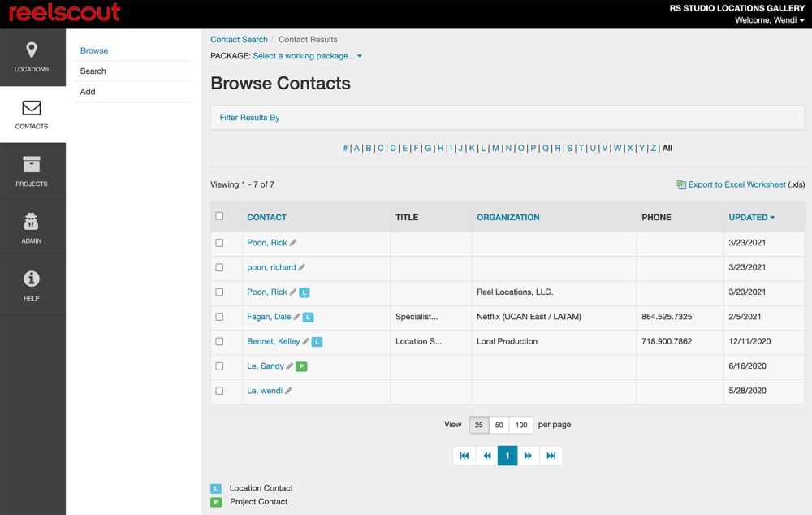Click the Excel export icon
Image resolution: width=812 pixels, height=515 pixels.
pos(681,184)
